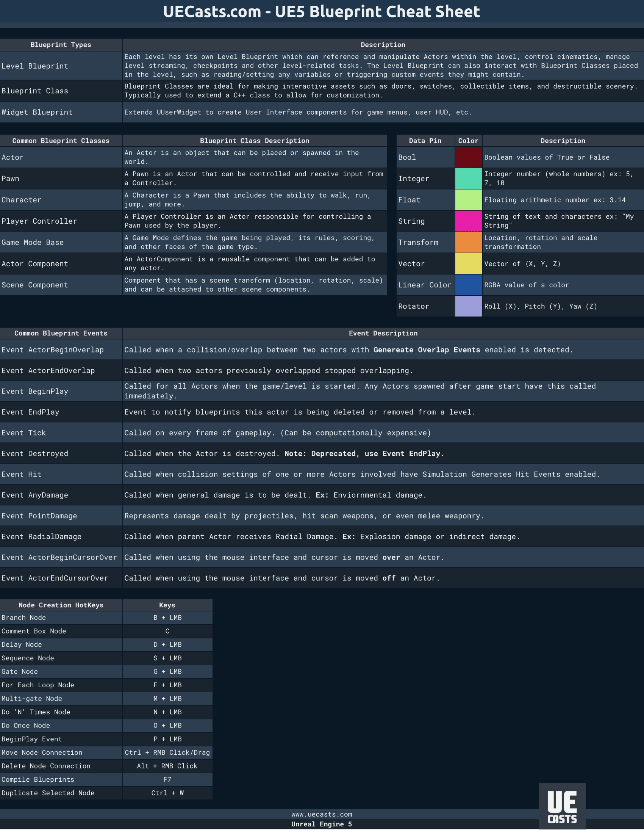Viewport: 644px width, 834px height.
Task: Click the UE Casts logo
Action: click(x=562, y=805)
